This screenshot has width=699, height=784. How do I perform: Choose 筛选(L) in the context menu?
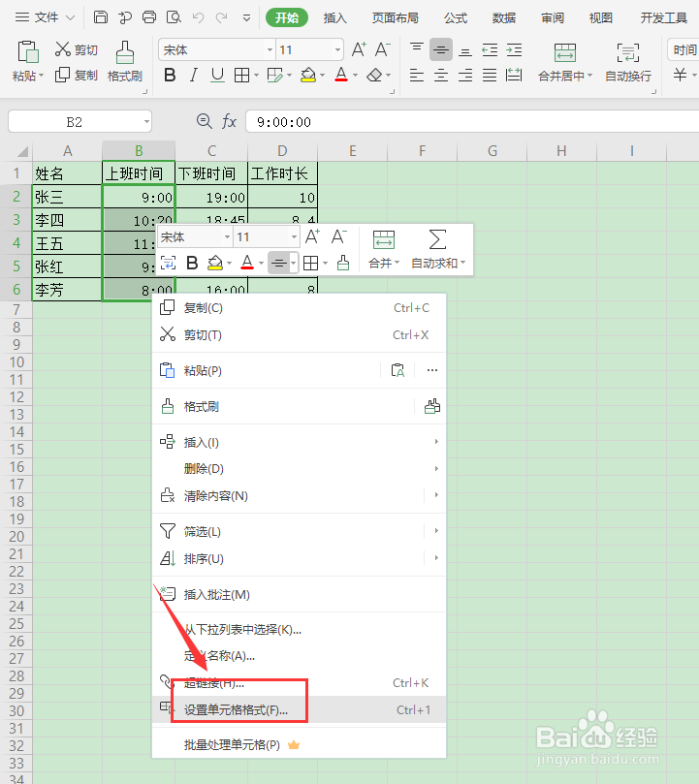(300, 531)
